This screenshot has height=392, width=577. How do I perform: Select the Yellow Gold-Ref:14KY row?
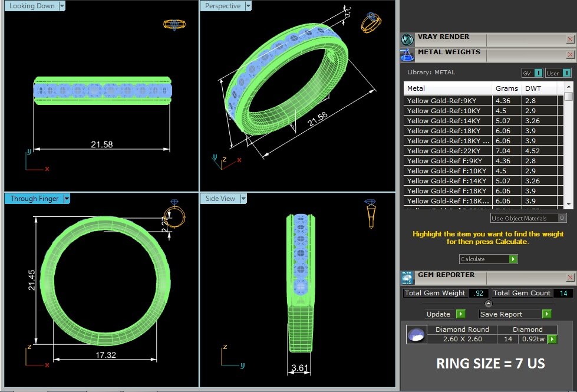coord(448,121)
